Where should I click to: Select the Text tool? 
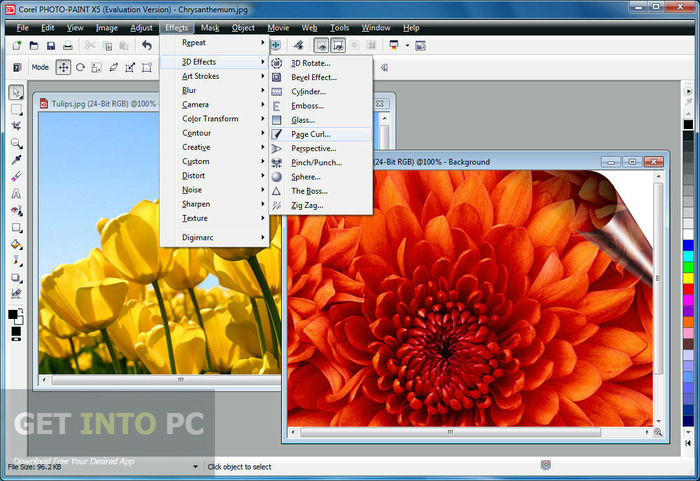pyautogui.click(x=16, y=193)
